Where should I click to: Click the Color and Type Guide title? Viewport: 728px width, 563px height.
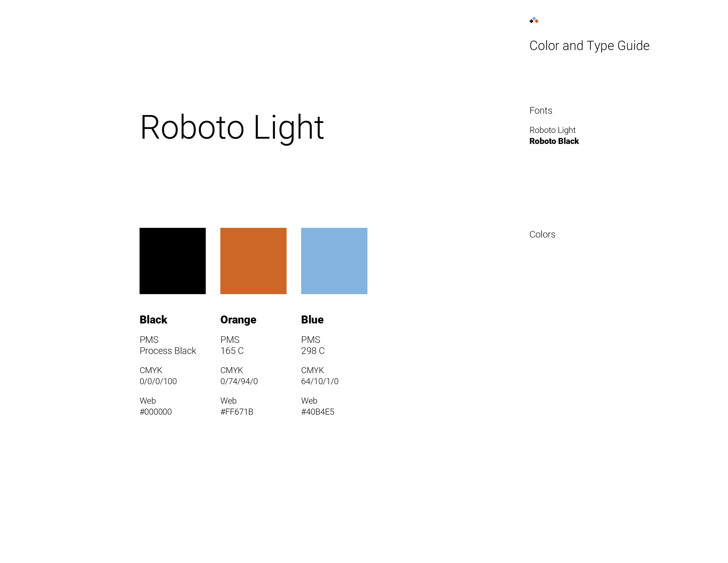tap(589, 46)
